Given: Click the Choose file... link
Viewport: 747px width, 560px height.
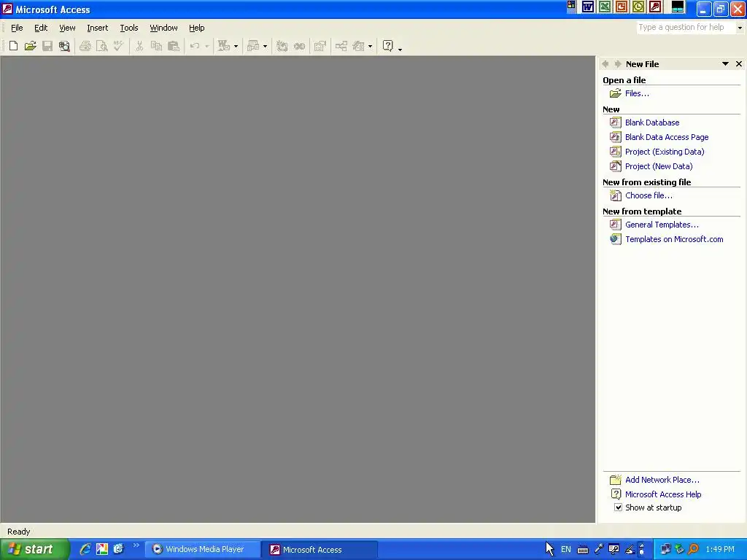Looking at the screenshot, I should pyautogui.click(x=649, y=195).
